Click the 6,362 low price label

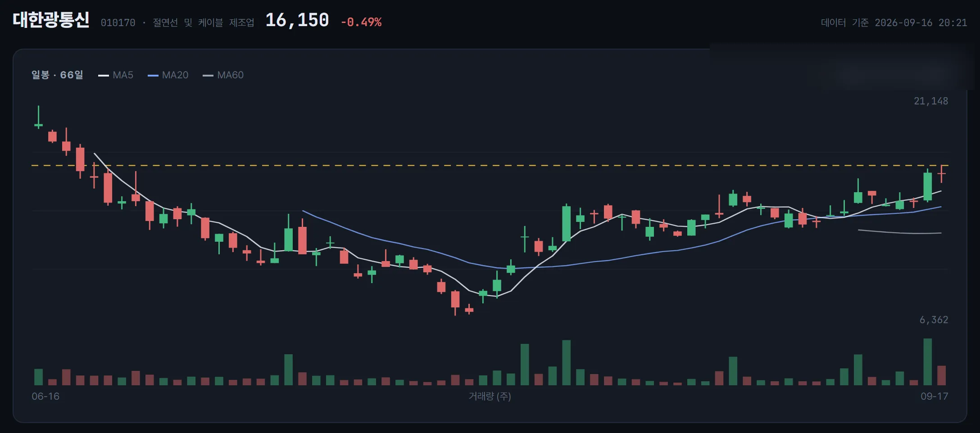coord(934,320)
